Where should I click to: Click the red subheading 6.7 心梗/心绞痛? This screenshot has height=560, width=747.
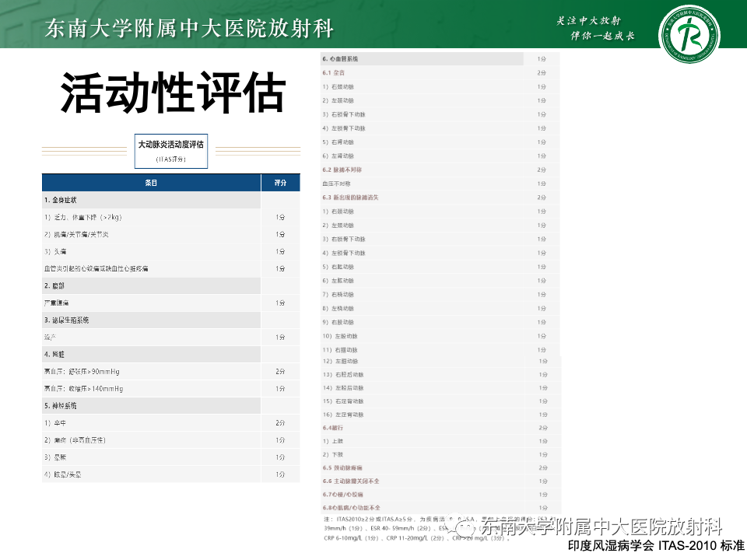tap(343, 495)
